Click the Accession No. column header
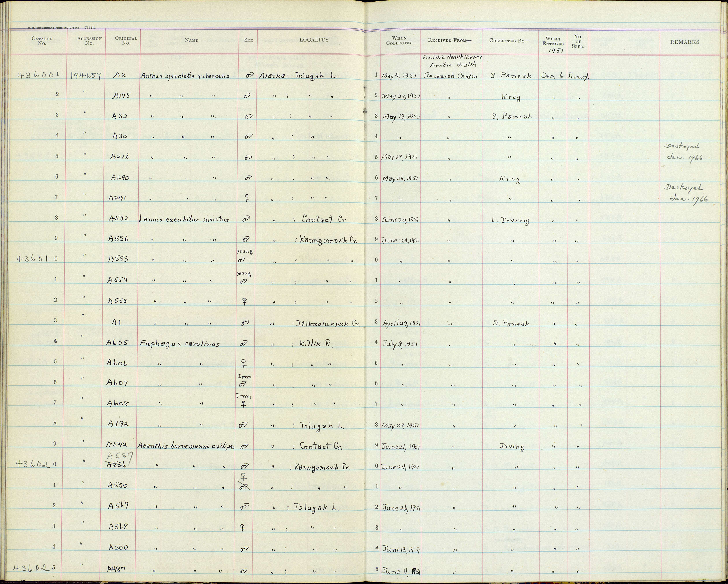The width and height of the screenshot is (728, 584). pyautogui.click(x=89, y=41)
